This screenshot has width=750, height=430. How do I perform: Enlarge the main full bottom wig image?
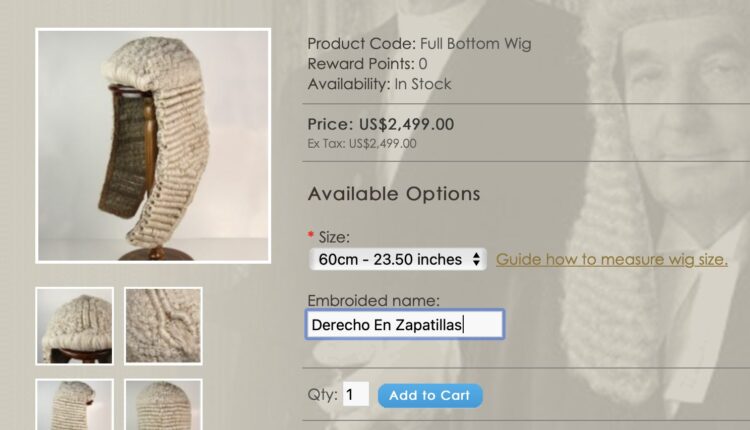153,146
